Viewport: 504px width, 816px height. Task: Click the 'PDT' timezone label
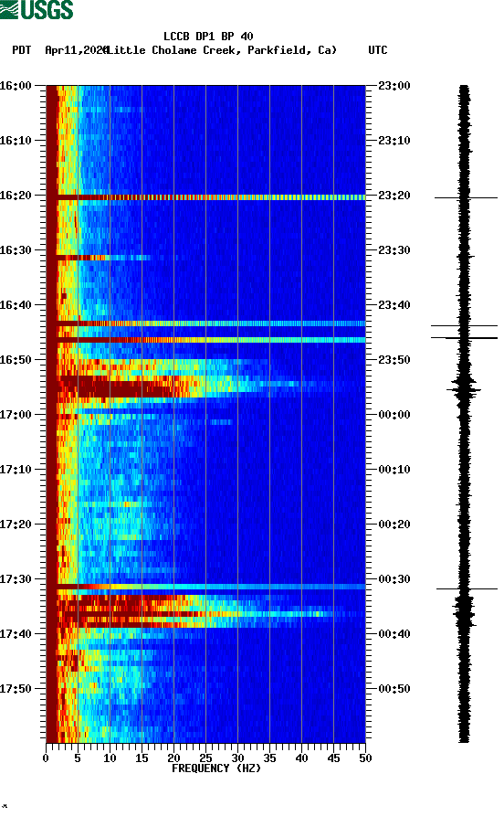[x=21, y=50]
